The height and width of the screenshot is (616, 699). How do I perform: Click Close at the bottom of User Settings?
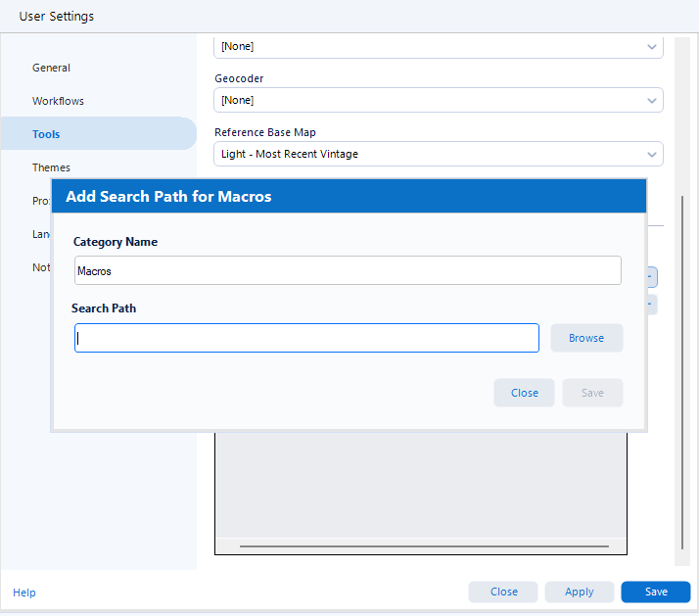(503, 592)
